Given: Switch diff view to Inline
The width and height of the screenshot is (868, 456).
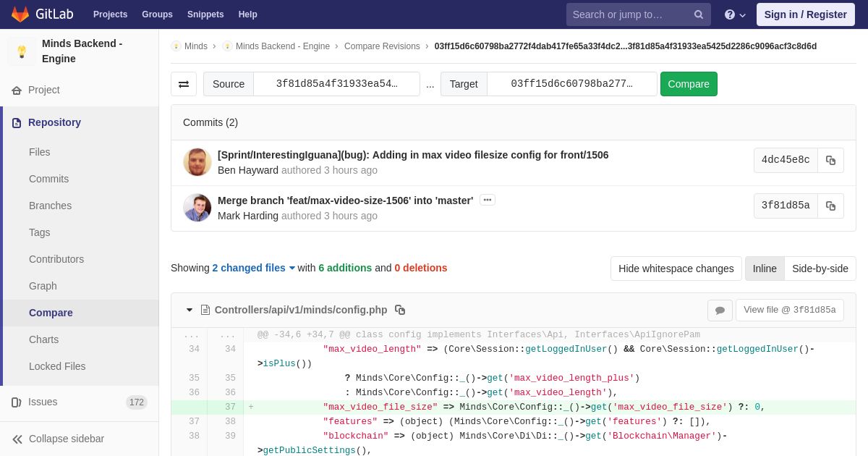Looking at the screenshot, I should coord(765,269).
